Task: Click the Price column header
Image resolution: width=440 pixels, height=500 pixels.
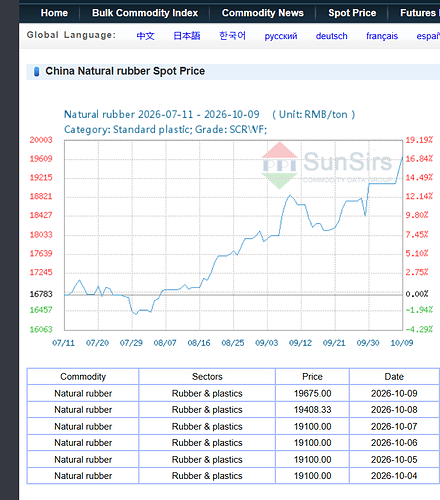Action: [x=312, y=377]
